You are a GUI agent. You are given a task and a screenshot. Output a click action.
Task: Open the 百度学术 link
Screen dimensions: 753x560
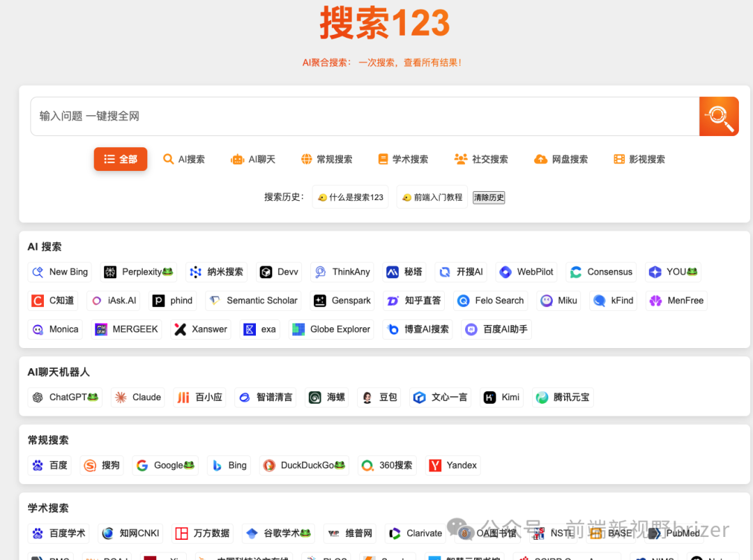(x=58, y=533)
